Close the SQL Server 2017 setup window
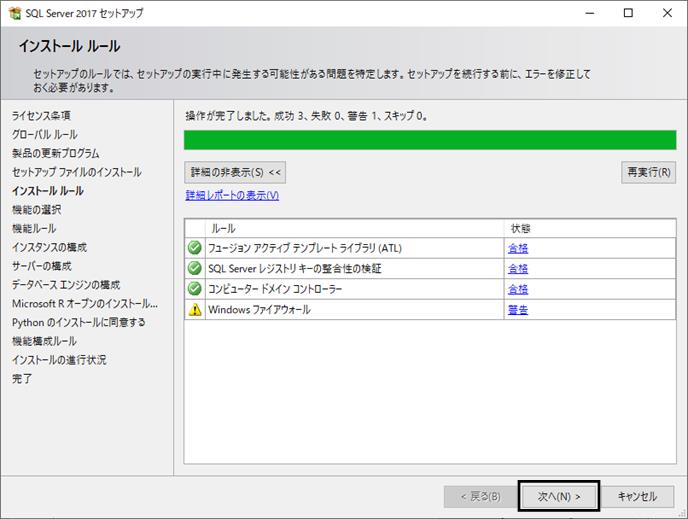Image resolution: width=688 pixels, height=519 pixels. (667, 13)
